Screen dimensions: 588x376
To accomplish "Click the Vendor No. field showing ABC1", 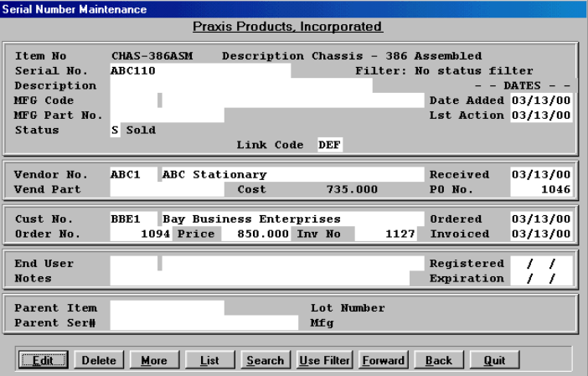I will click(133, 175).
